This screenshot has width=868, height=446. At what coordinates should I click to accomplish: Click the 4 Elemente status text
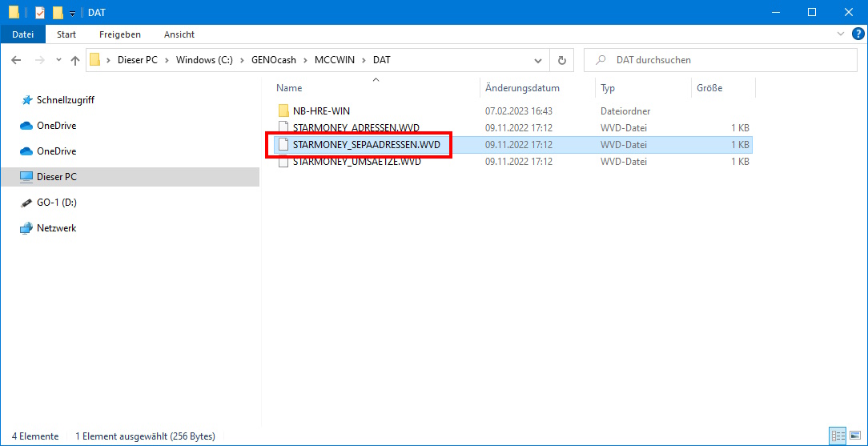point(35,436)
